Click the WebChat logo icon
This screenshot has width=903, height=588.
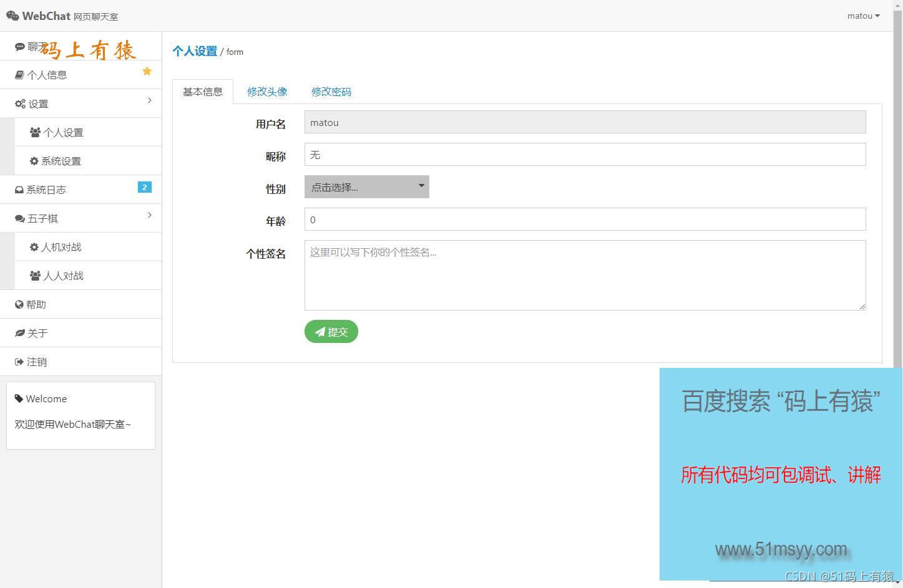tap(12, 16)
